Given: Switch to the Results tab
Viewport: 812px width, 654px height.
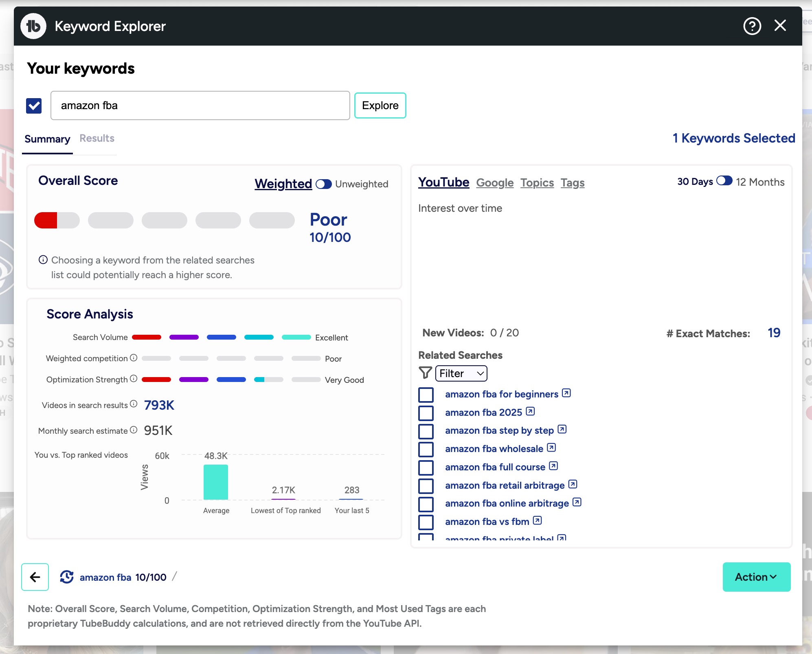Looking at the screenshot, I should pyautogui.click(x=97, y=138).
